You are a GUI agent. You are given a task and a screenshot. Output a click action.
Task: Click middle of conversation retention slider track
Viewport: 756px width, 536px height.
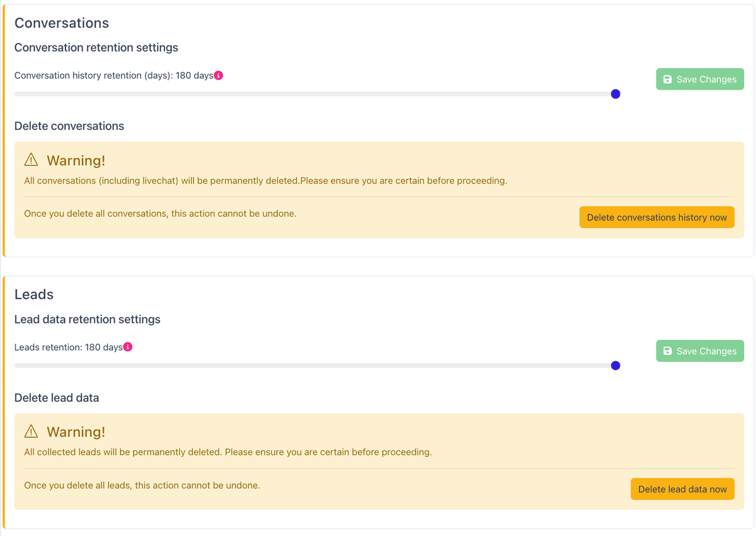pos(315,94)
